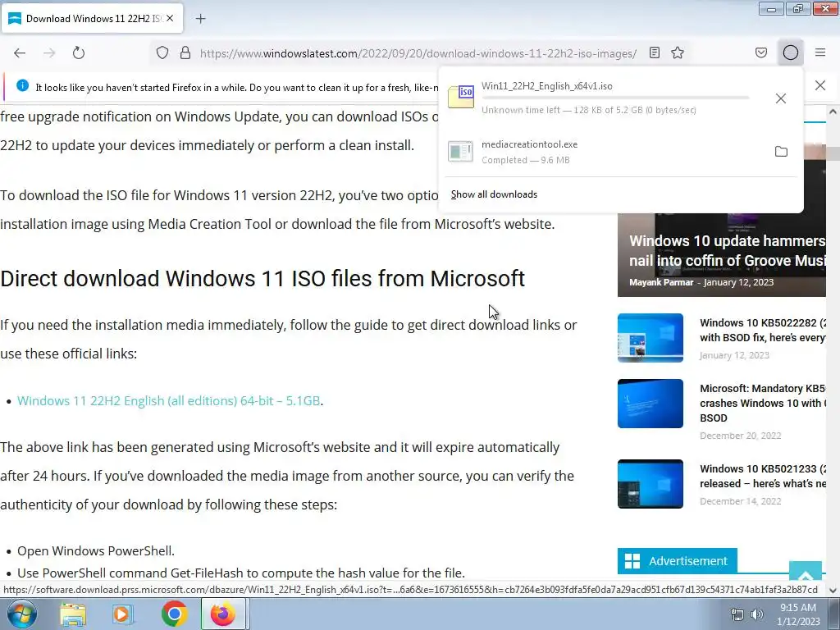Bookmark this page with star icon
Screen dimensions: 840x630
tap(678, 53)
